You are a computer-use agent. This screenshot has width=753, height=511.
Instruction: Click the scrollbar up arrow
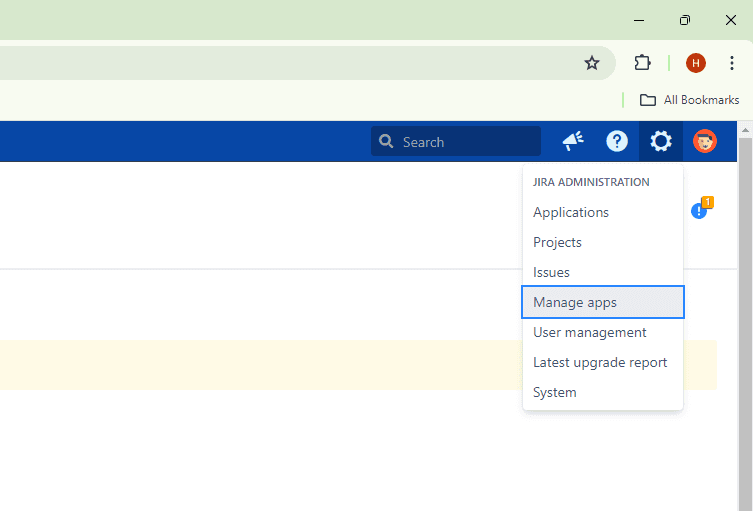click(745, 130)
